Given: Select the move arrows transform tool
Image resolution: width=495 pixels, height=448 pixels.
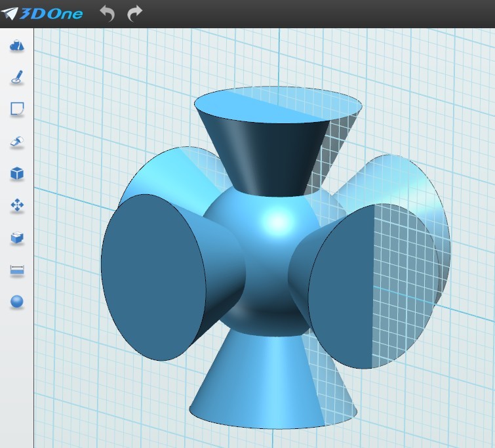Looking at the screenshot, I should [x=17, y=206].
